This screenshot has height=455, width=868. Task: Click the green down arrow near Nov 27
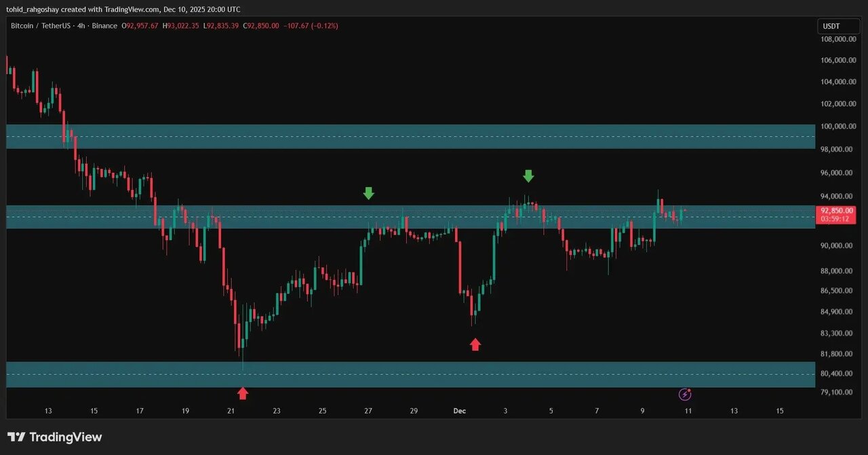click(x=368, y=193)
